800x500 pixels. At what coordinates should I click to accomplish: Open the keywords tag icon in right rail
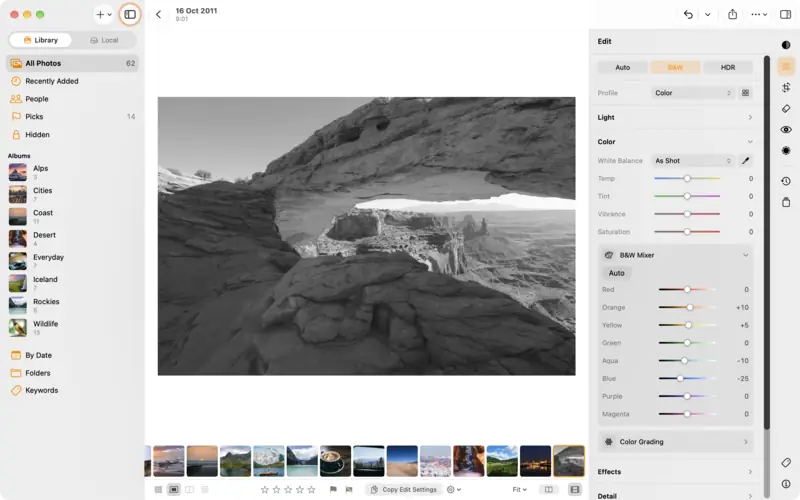[786, 463]
